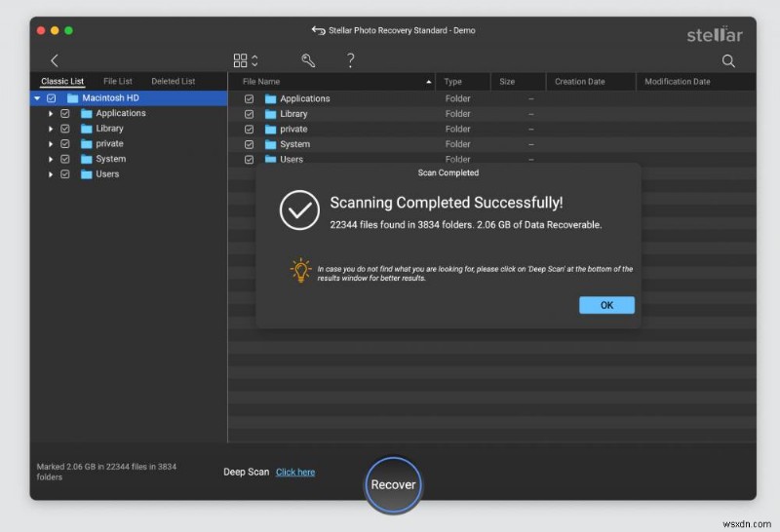Viewport: 780px width, 532px height.
Task: Uncheck the Users checkbox in the tree
Action: pyautogui.click(x=65, y=174)
